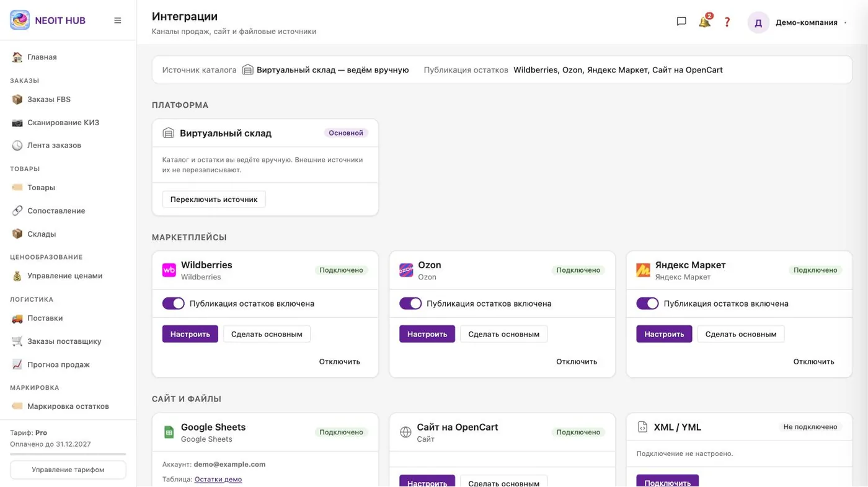
Task: Click the demo@example.com account text
Action: click(229, 464)
